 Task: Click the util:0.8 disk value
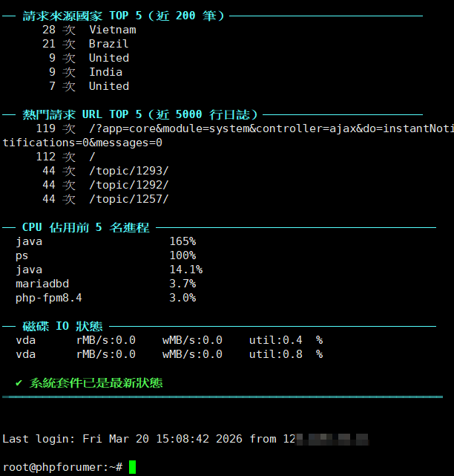(x=276, y=354)
